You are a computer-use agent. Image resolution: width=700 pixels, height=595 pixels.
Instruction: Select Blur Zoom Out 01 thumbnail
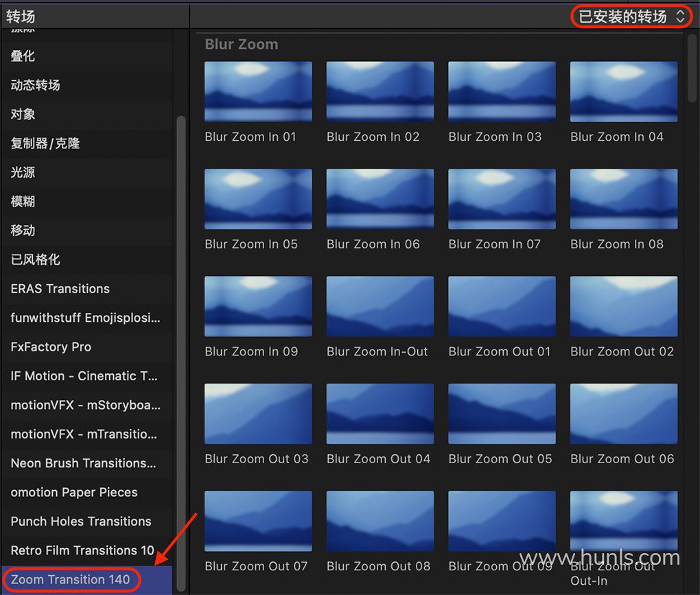point(502,306)
